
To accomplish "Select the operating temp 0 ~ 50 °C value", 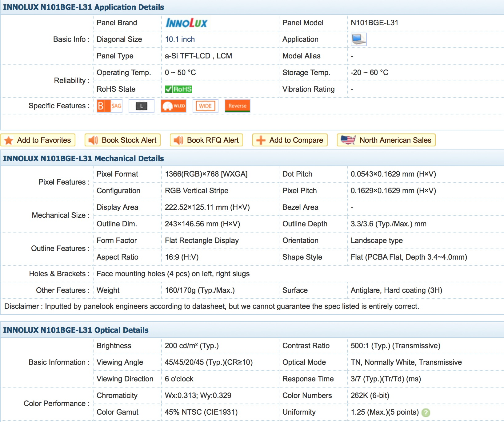I will click(x=180, y=73).
